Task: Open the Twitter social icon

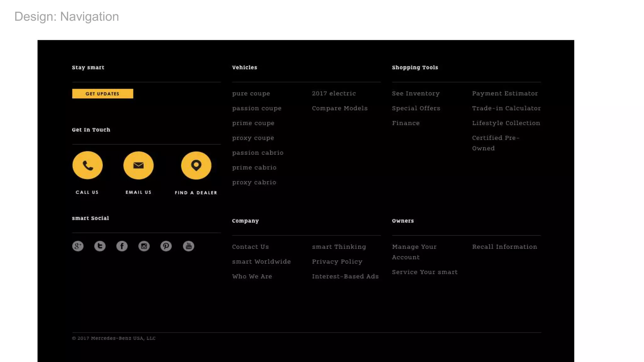Action: [x=100, y=246]
